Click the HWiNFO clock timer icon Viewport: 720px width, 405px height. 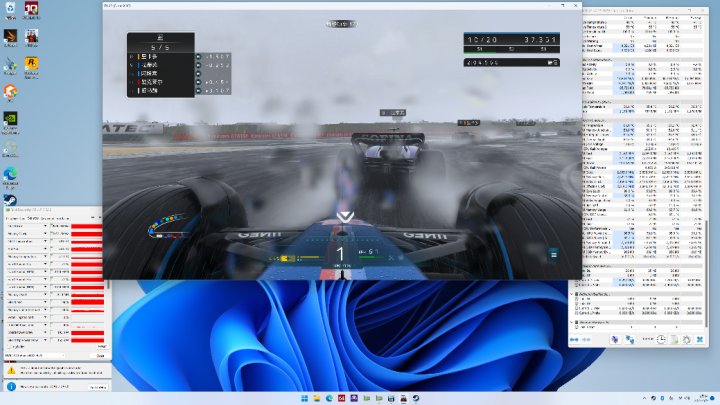point(661,339)
